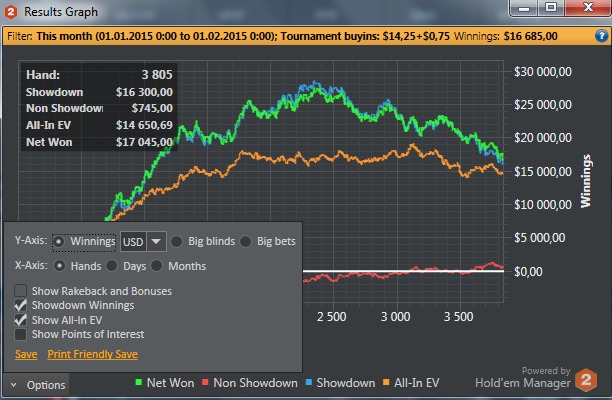Click the $10 000,00 axis label
The image size is (612, 400).
coord(543,204)
